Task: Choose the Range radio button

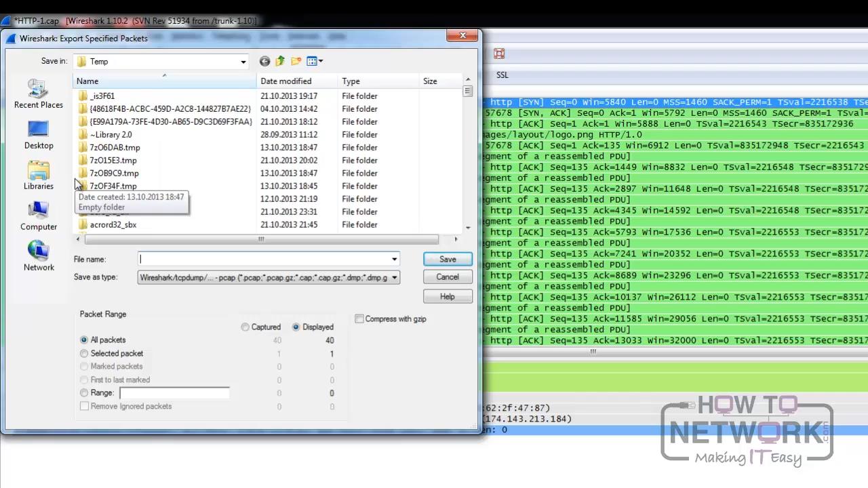Action: click(x=84, y=393)
